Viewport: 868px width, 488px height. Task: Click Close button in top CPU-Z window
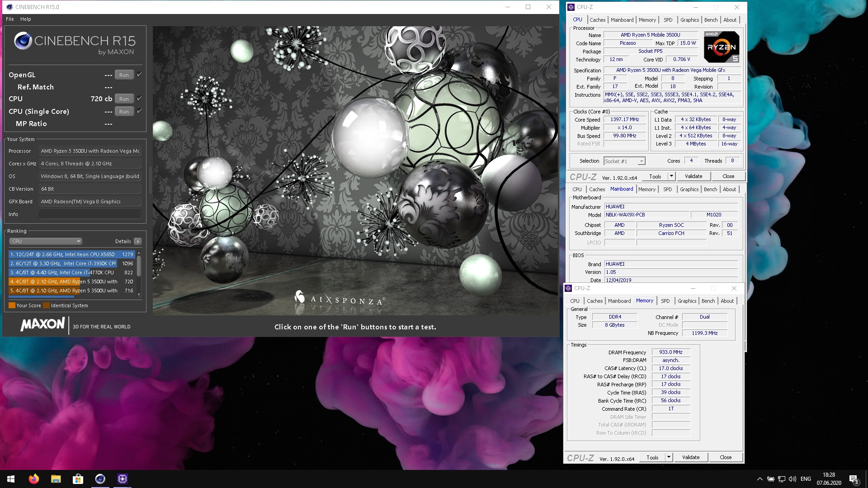click(x=728, y=177)
